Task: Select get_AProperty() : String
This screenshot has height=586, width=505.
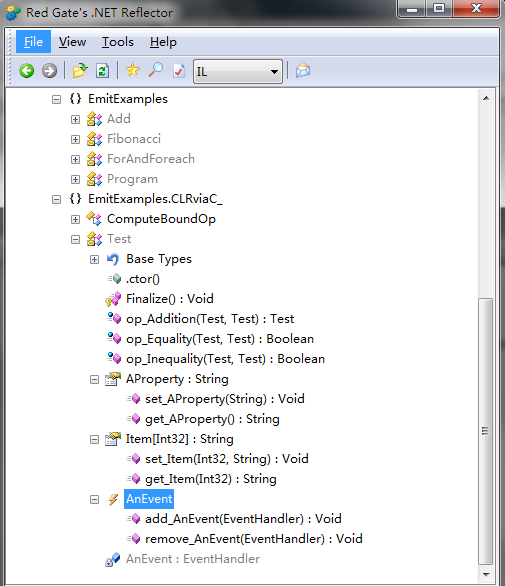Action: click(212, 419)
